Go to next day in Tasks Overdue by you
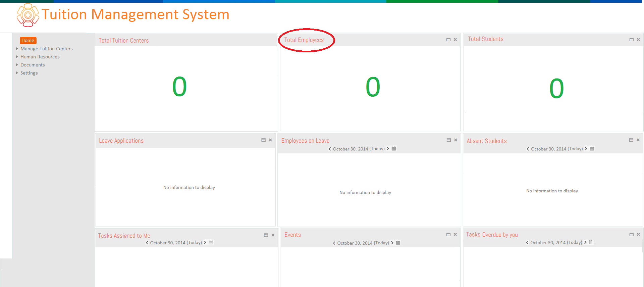The image size is (644, 287). pos(585,242)
